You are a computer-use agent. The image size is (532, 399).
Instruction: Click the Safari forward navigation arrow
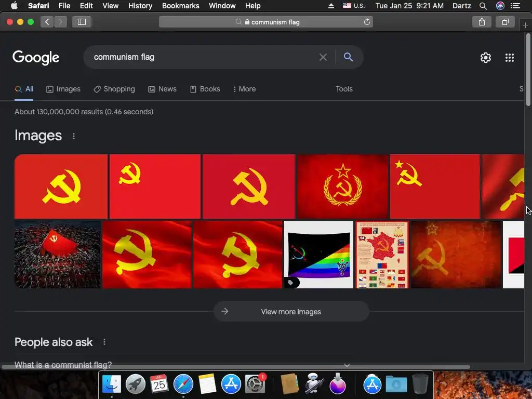pos(60,22)
